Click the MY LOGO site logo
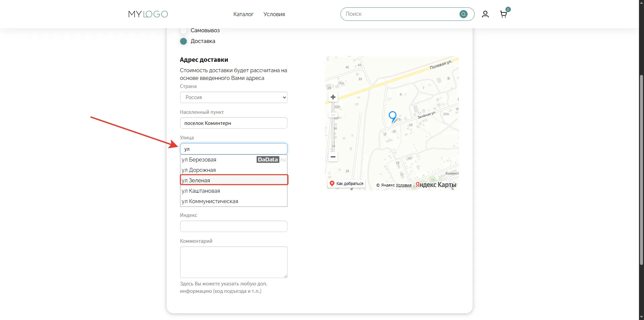 click(x=148, y=14)
